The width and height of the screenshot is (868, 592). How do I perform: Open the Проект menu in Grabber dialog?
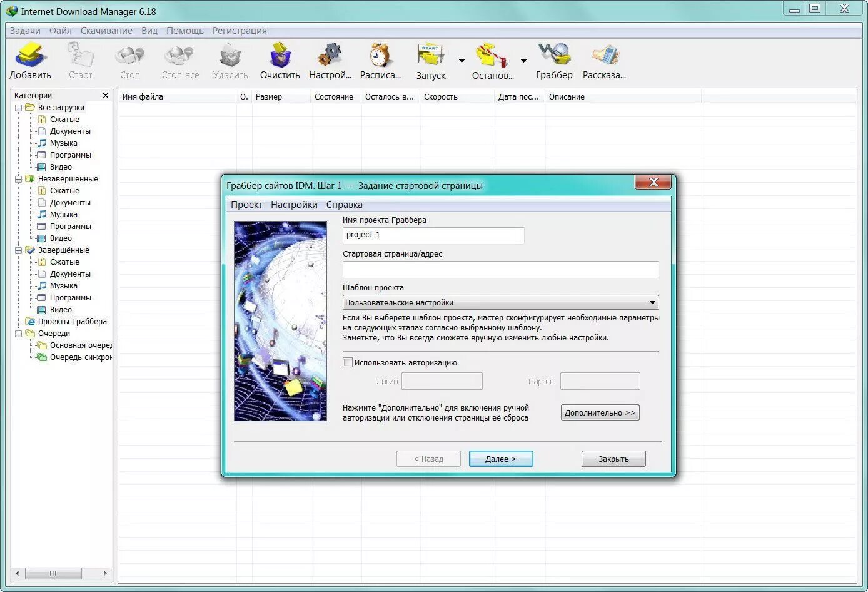(x=246, y=205)
